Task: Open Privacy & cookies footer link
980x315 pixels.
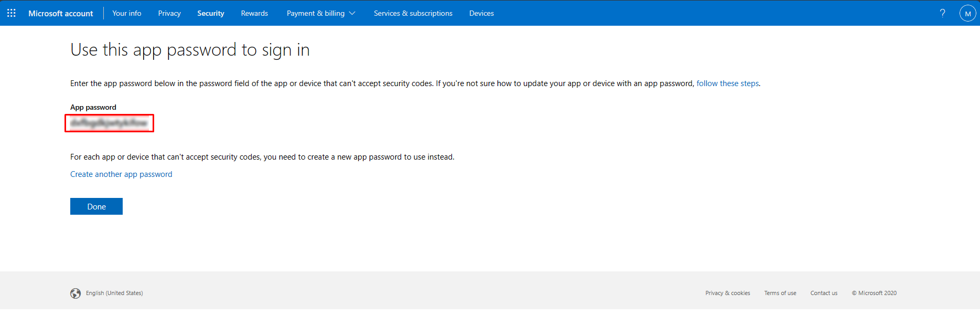Action: [x=728, y=293]
